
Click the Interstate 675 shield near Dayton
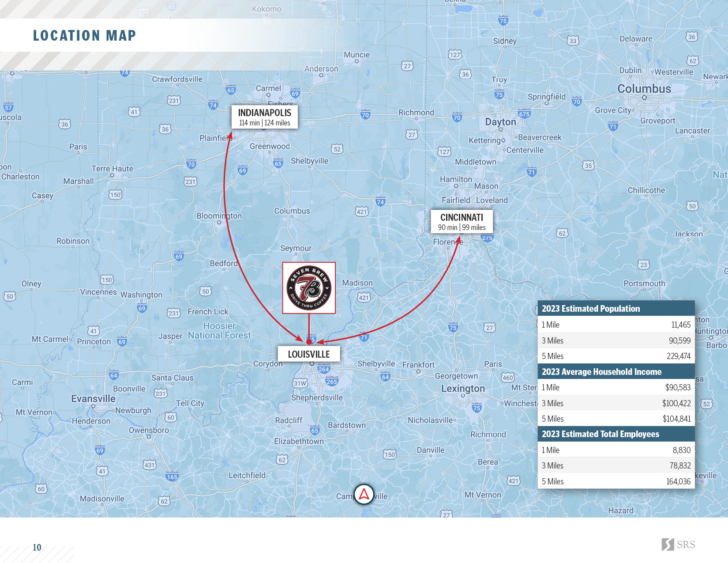tap(524, 113)
